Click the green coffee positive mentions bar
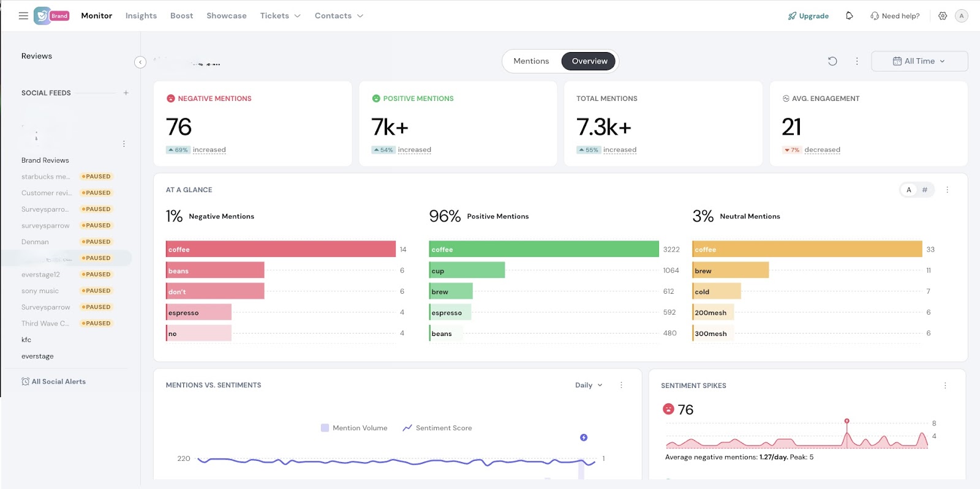Screen dimensions: 980x489 tap(544, 249)
